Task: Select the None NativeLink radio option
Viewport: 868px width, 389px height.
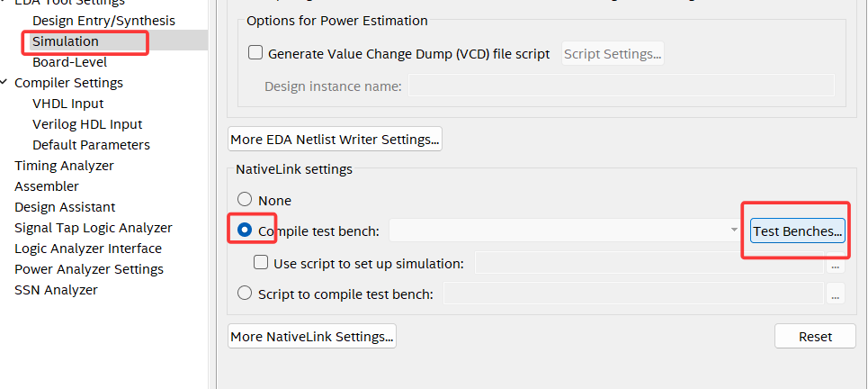Action: pos(245,200)
